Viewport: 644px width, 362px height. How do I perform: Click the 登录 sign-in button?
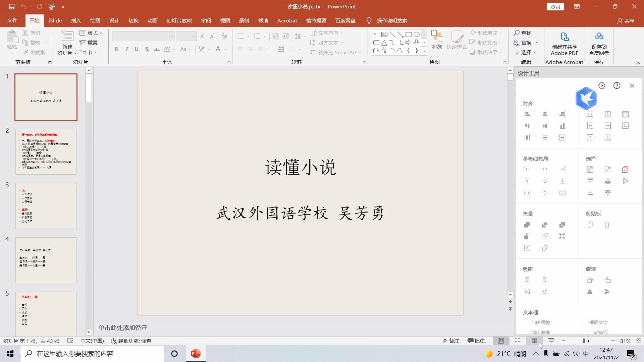pos(555,6)
